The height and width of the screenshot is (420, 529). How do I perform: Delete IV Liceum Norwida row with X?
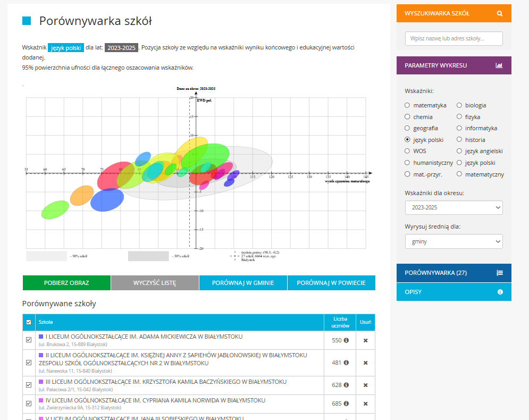[365, 404]
